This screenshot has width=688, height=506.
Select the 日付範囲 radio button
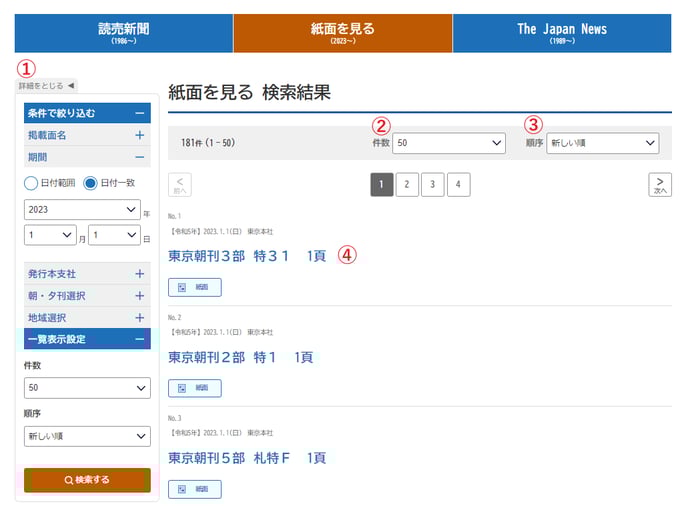click(x=31, y=183)
